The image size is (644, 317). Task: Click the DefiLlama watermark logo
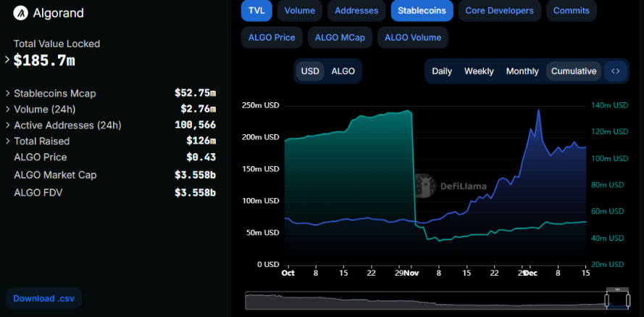[x=425, y=186]
